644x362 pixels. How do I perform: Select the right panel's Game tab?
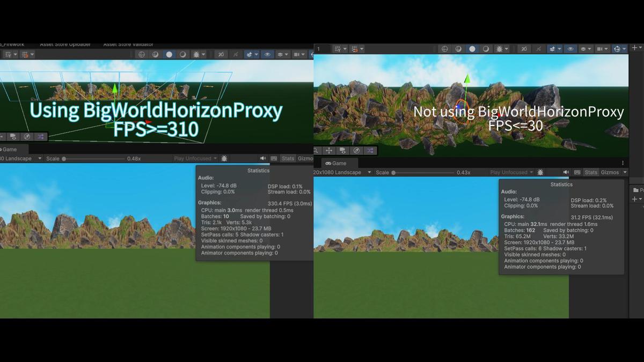click(x=341, y=162)
